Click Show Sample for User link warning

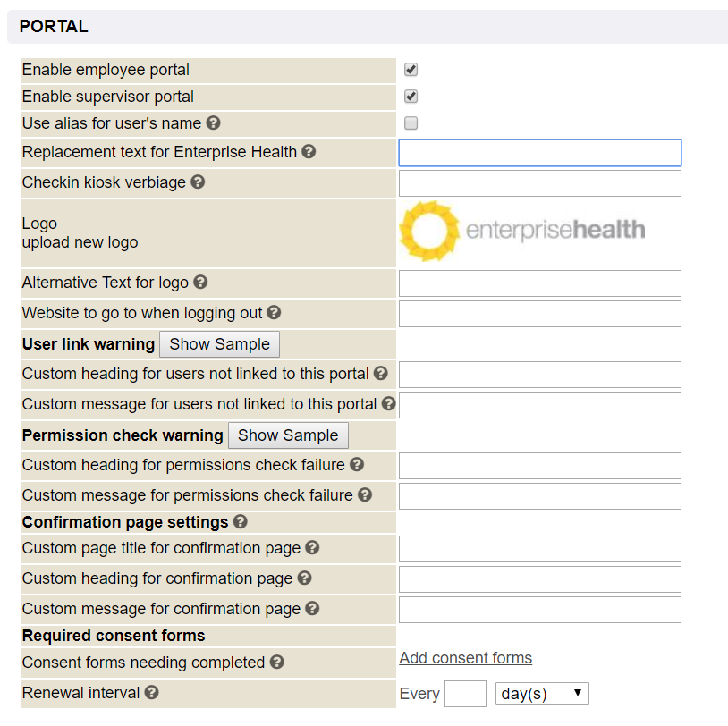[219, 344]
